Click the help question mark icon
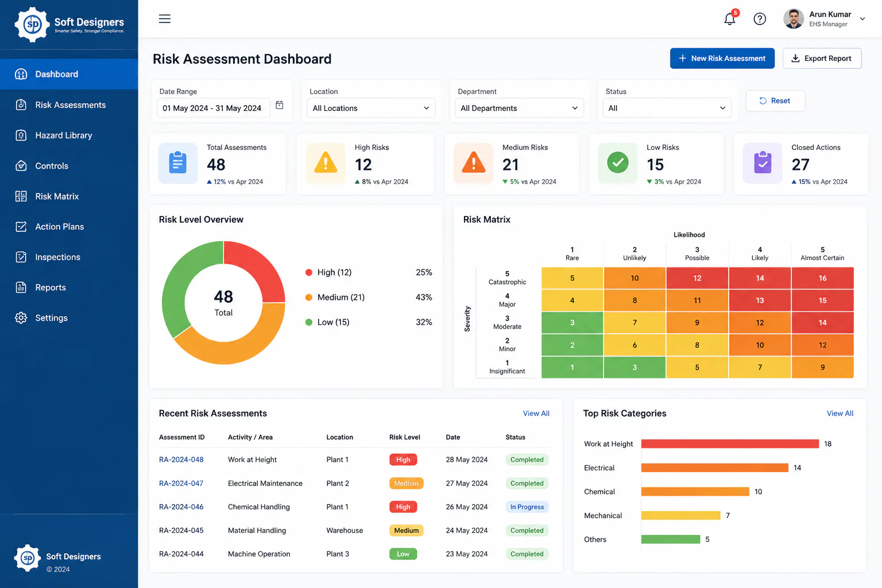Image resolution: width=882 pixels, height=588 pixels. pos(760,19)
